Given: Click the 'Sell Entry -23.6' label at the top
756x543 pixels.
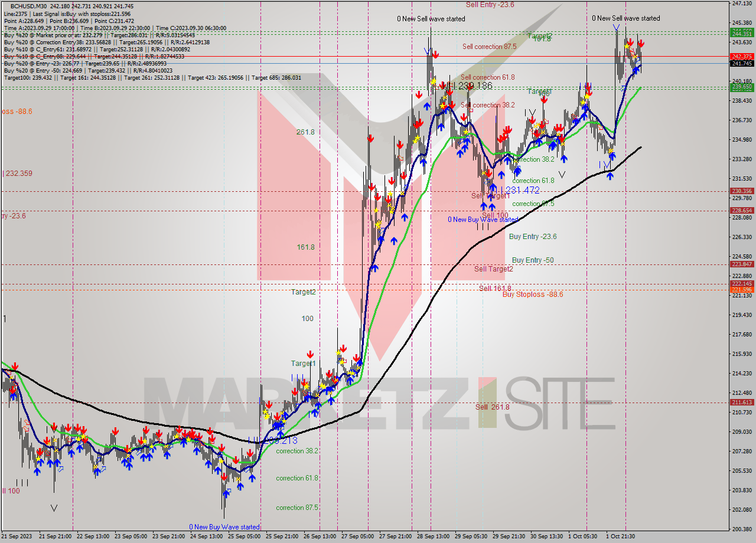Looking at the screenshot, I should (x=490, y=4).
